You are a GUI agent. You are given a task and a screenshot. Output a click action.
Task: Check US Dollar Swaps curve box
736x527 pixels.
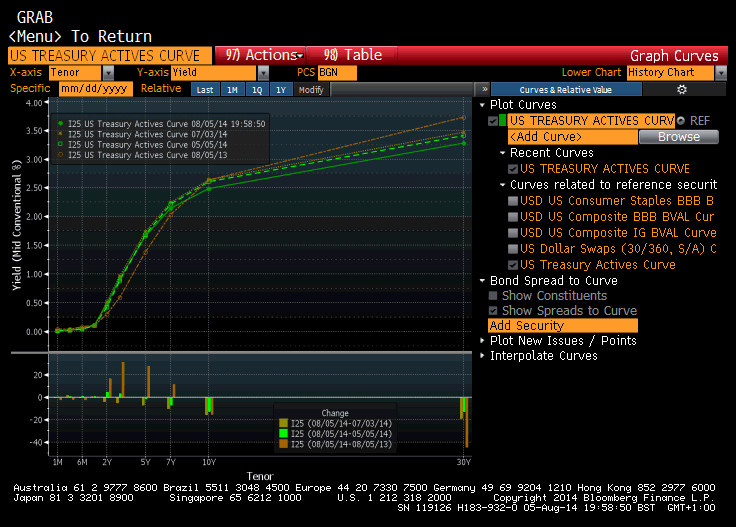(x=513, y=249)
